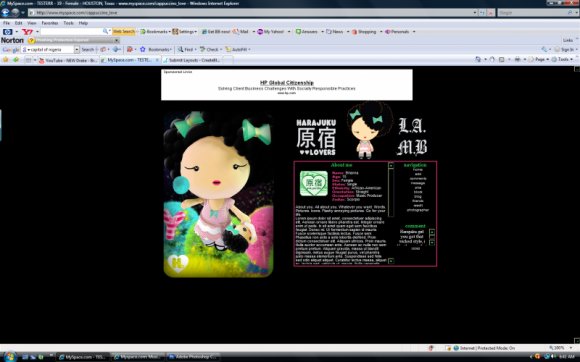Expand the Yahoo toolbar Settings dropdown
This screenshot has height=362, width=580.
coord(196,32)
